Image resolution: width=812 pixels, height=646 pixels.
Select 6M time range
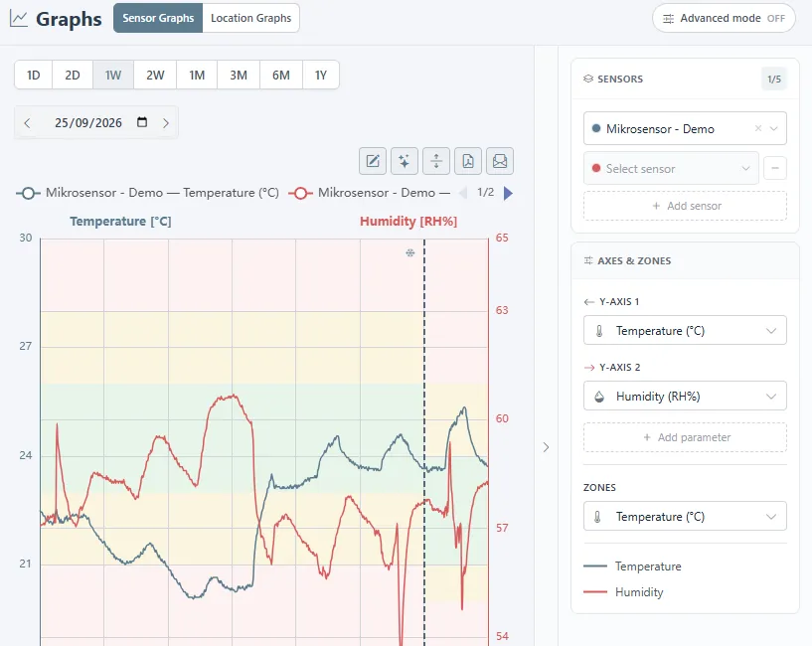[280, 76]
